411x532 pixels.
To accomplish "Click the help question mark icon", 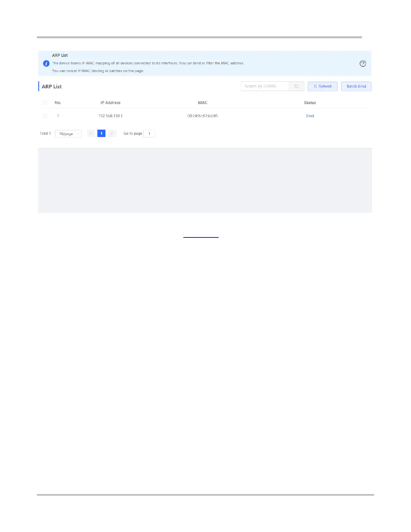I will (x=363, y=63).
